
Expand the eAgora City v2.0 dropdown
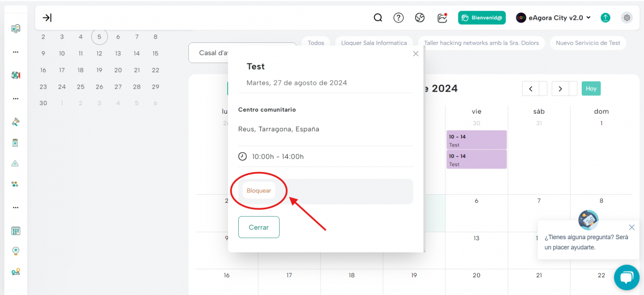tap(553, 18)
